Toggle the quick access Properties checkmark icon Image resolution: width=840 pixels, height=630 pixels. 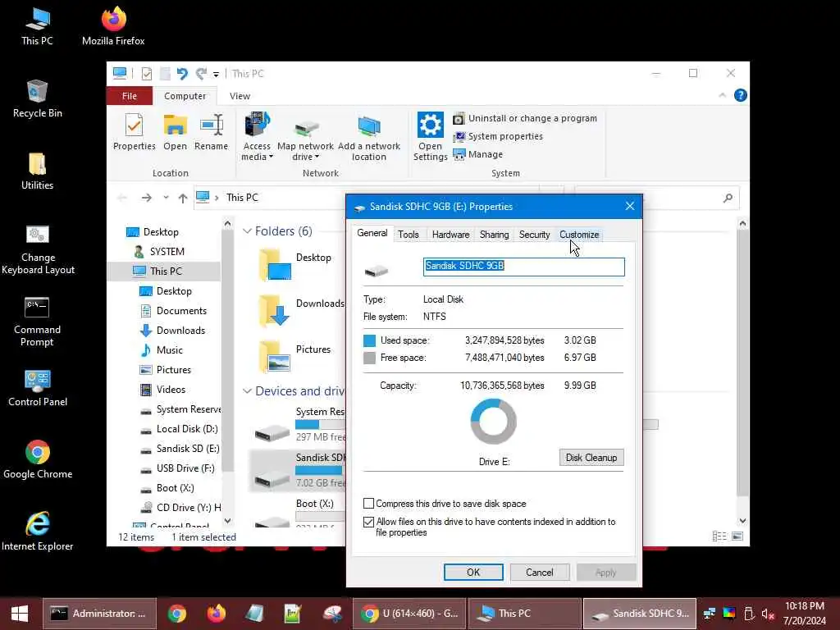pyautogui.click(x=146, y=73)
